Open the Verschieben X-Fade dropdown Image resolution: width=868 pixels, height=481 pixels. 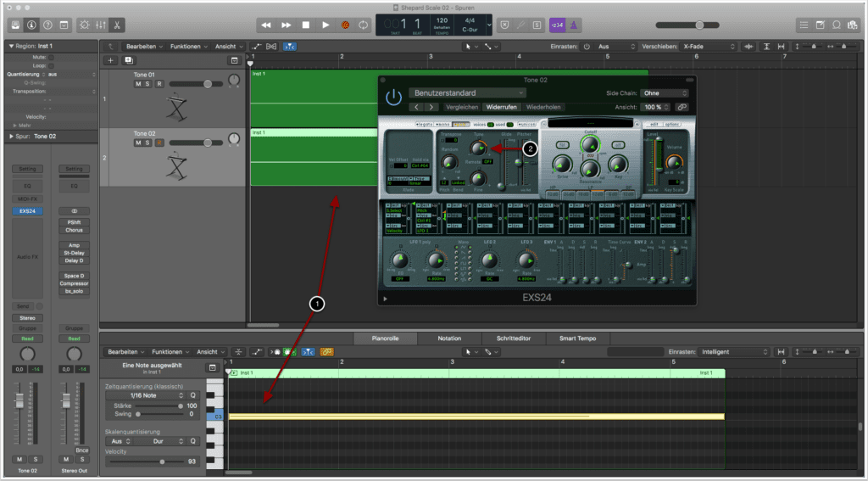709,46
